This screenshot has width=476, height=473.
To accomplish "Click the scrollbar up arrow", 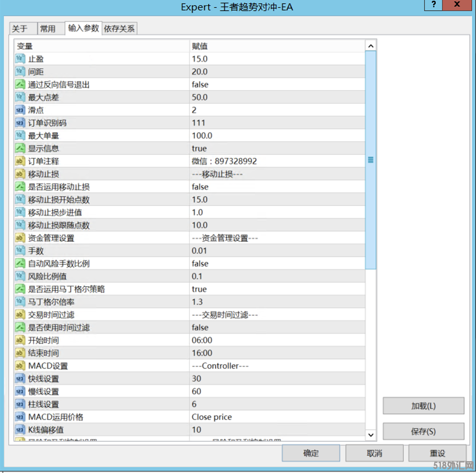I will coord(370,46).
